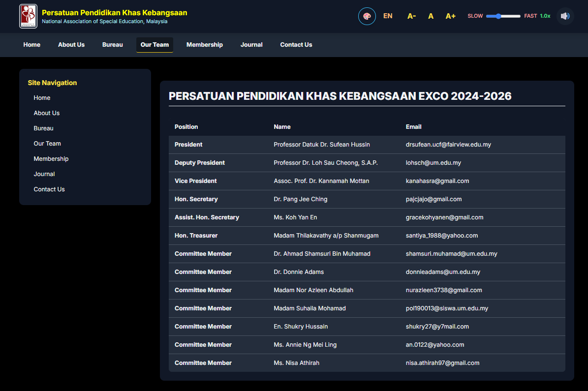Click email drsufean.ucf@fairview.edu.my
588x391 pixels.
[448, 145]
